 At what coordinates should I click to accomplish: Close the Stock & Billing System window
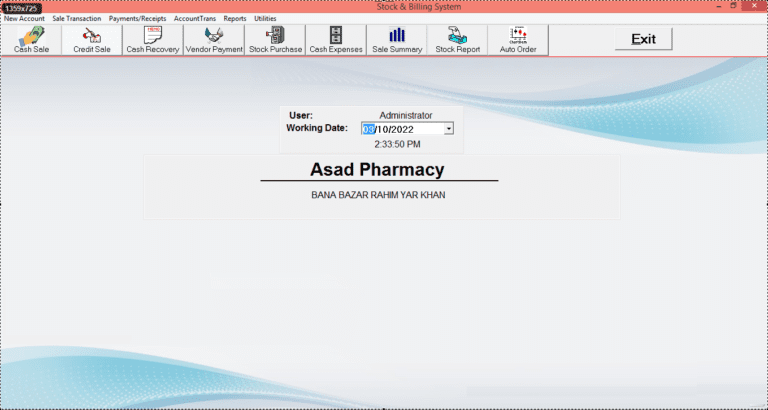point(754,5)
